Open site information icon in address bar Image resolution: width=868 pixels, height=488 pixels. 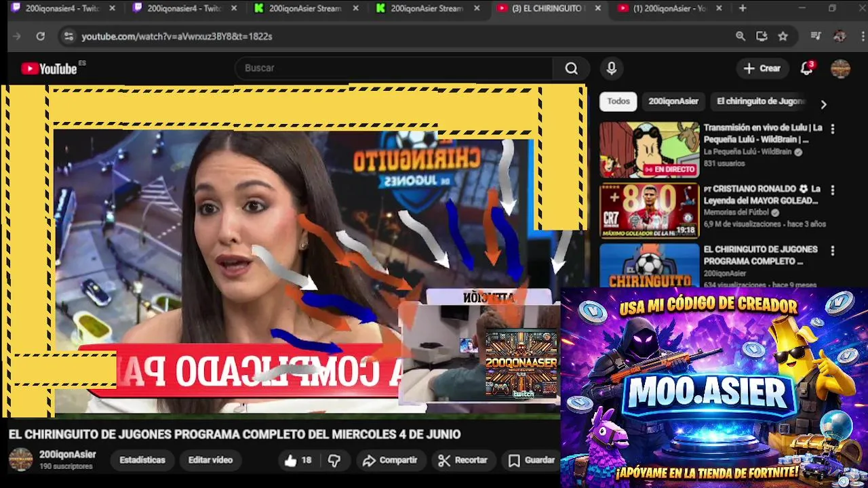point(68,36)
